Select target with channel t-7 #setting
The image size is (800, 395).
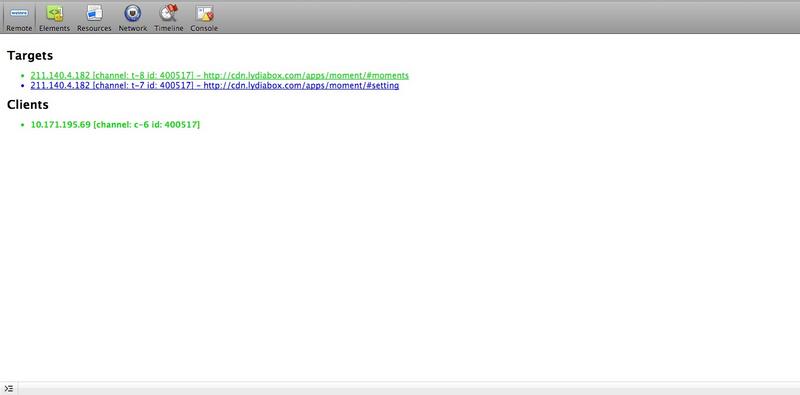click(215, 86)
